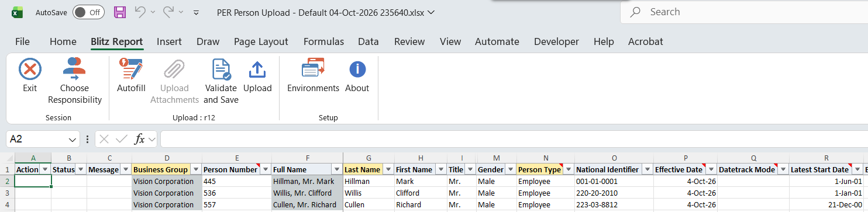This screenshot has height=212, width=868.
Task: Select cell 'Willis, Mr. Clifford'
Action: pos(307,193)
